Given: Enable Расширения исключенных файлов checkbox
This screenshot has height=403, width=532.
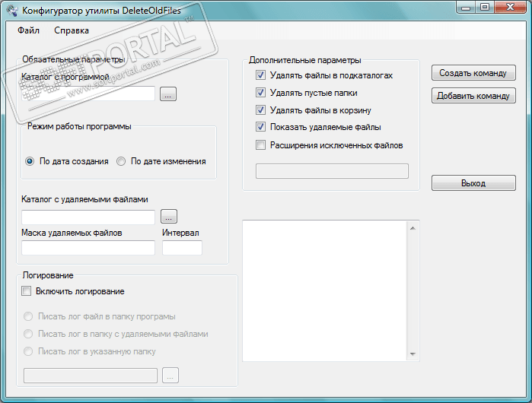Looking at the screenshot, I should coord(260,145).
